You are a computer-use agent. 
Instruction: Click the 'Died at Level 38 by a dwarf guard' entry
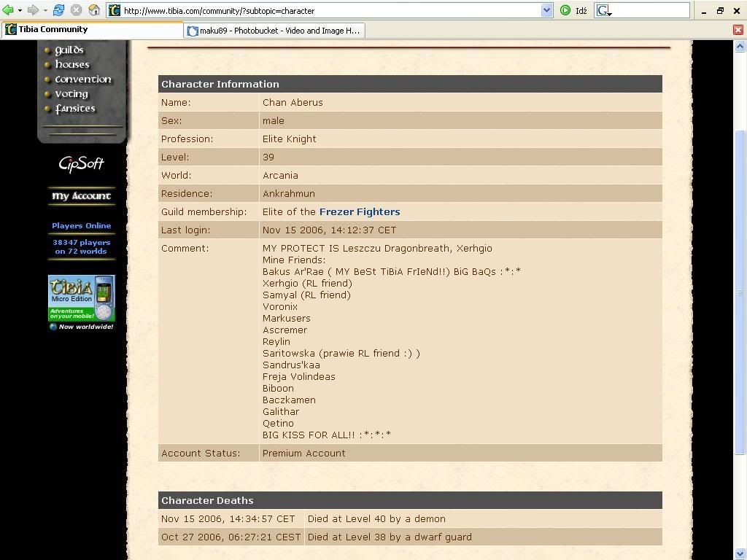390,537
